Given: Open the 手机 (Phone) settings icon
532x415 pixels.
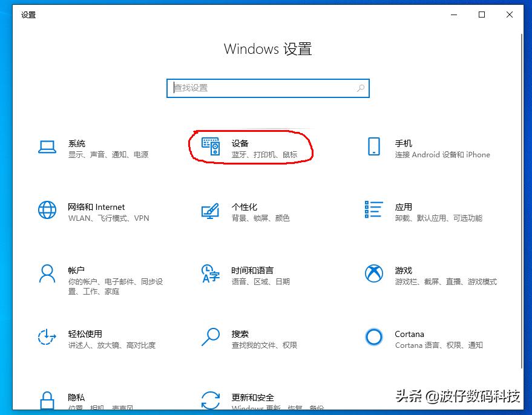Looking at the screenshot, I should coord(374,146).
